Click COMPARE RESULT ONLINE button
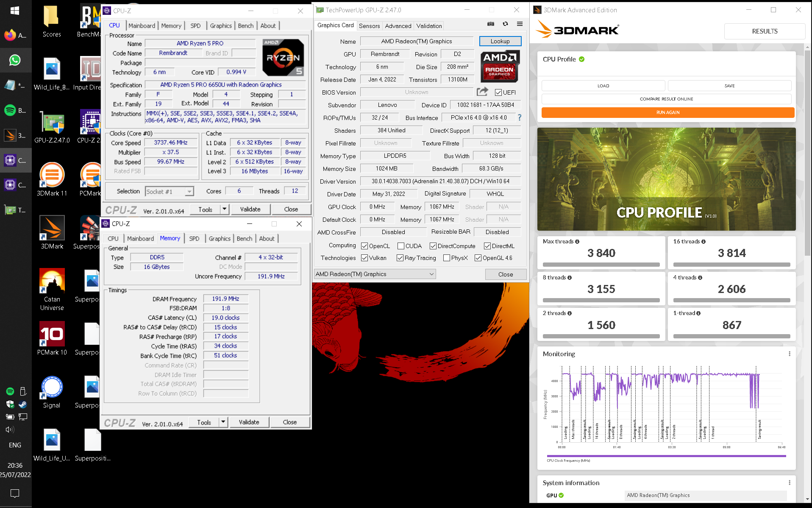Screen dimensions: 812x508 click(x=667, y=99)
